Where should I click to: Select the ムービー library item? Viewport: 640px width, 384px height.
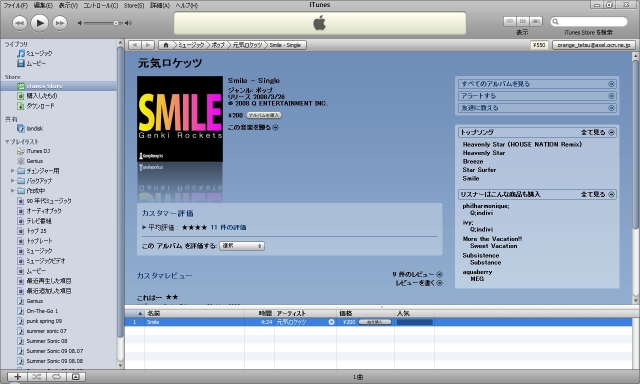36,63
